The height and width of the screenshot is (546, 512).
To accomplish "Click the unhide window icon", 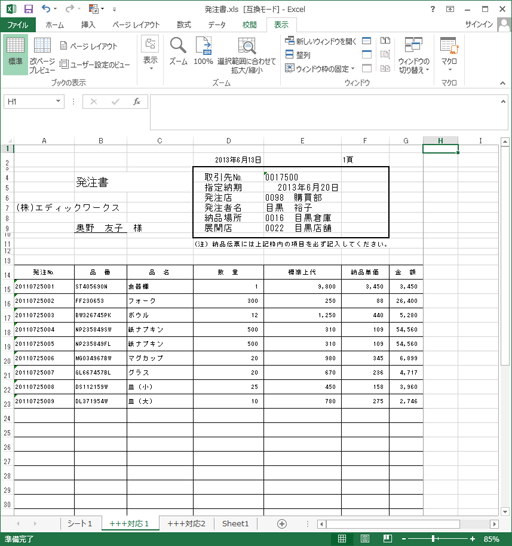I will [x=366, y=68].
